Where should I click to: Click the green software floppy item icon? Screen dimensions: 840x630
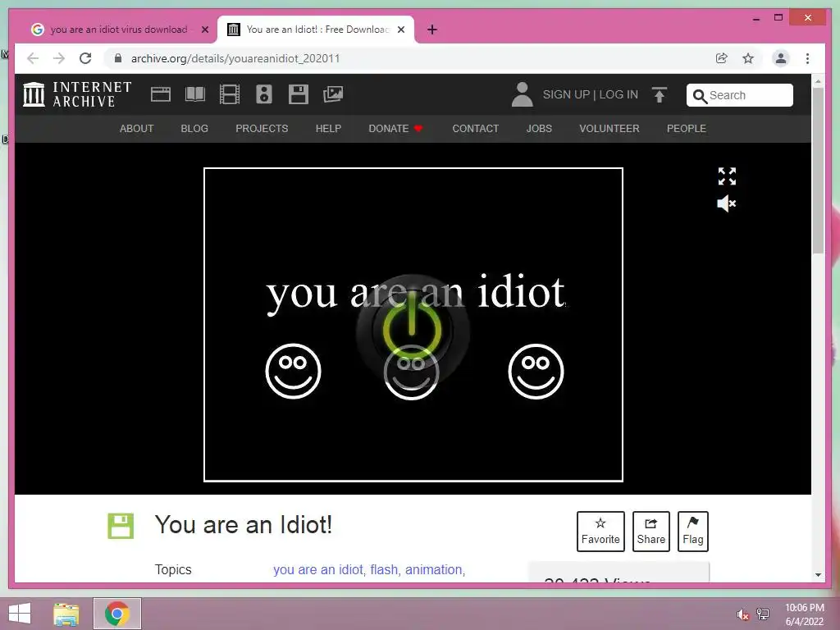pos(121,526)
